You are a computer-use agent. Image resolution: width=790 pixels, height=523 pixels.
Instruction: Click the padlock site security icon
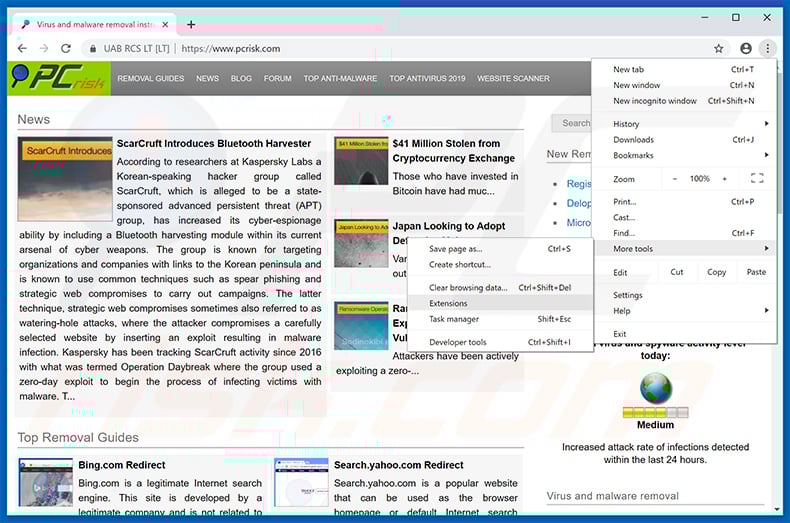click(93, 49)
